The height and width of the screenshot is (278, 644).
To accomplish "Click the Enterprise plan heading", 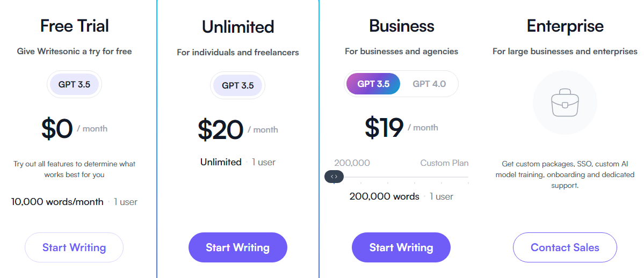I will 565,26.
